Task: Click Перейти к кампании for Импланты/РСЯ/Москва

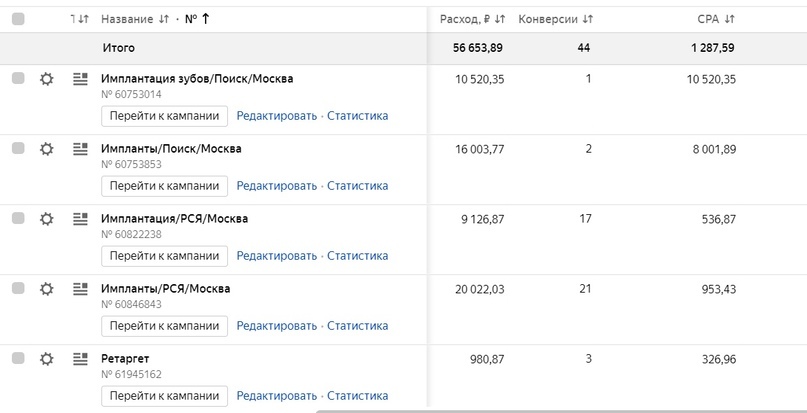Action: 164,326
